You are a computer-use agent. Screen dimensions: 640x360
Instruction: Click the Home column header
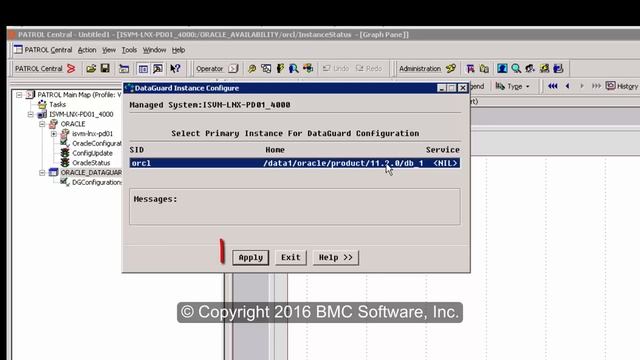pos(275,150)
